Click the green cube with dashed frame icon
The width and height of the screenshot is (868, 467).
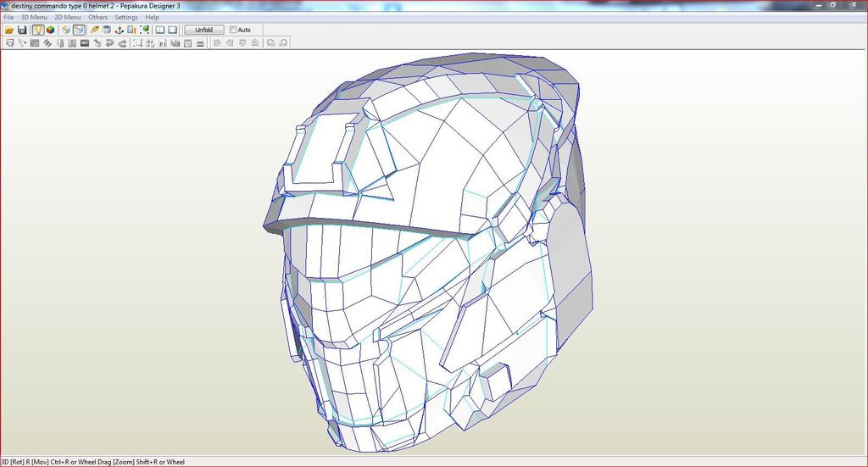(x=144, y=30)
